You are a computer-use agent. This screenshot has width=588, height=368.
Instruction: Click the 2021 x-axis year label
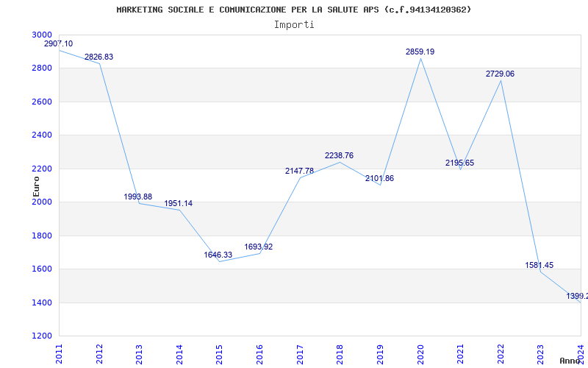click(x=461, y=354)
